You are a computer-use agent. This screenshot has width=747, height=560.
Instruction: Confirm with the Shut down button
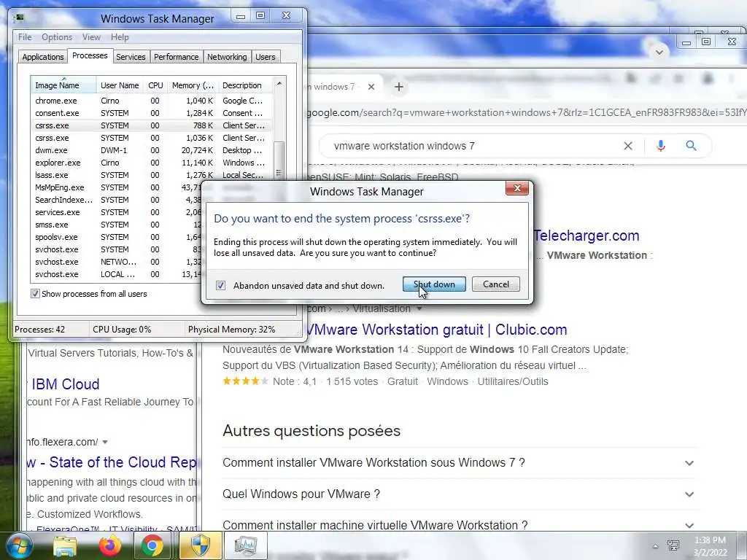(x=434, y=284)
